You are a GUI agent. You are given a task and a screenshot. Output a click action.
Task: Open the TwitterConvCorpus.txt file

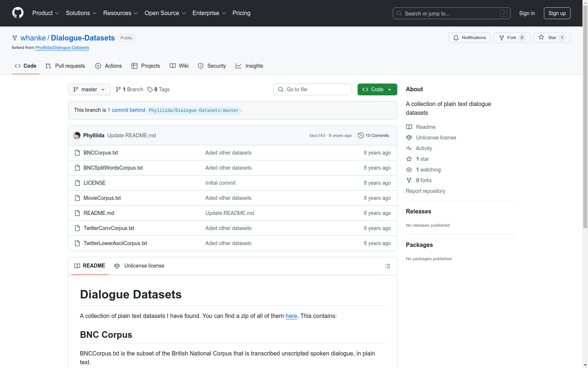pyautogui.click(x=109, y=228)
